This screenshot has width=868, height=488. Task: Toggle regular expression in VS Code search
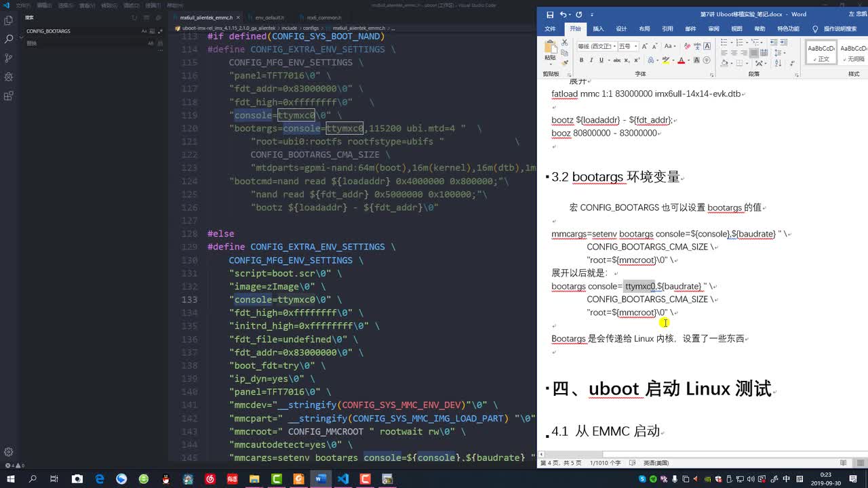[x=160, y=31]
